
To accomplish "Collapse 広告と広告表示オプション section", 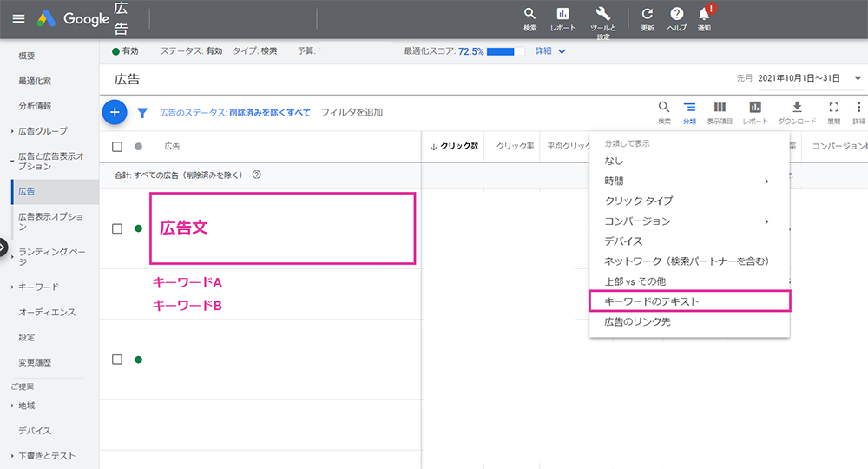I will tap(12, 162).
